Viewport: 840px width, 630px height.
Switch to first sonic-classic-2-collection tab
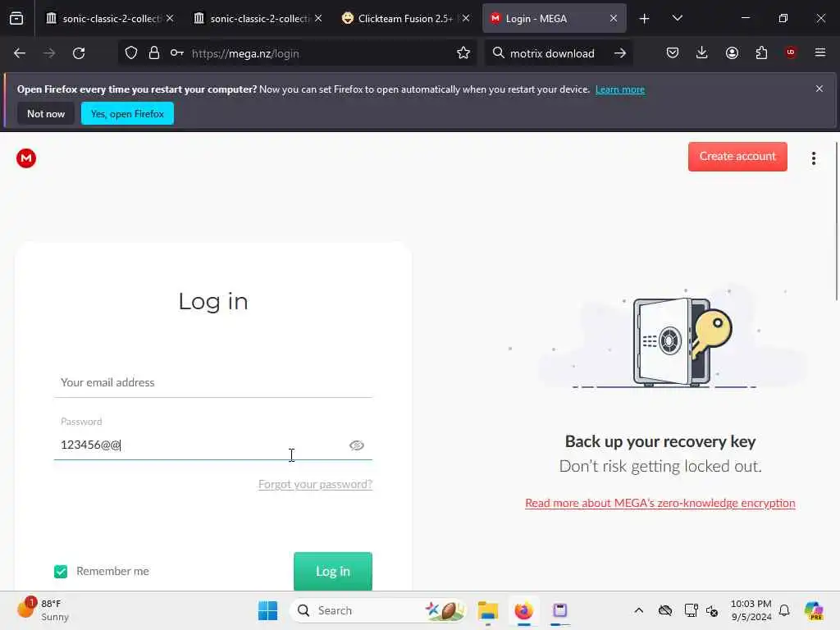pyautogui.click(x=111, y=19)
